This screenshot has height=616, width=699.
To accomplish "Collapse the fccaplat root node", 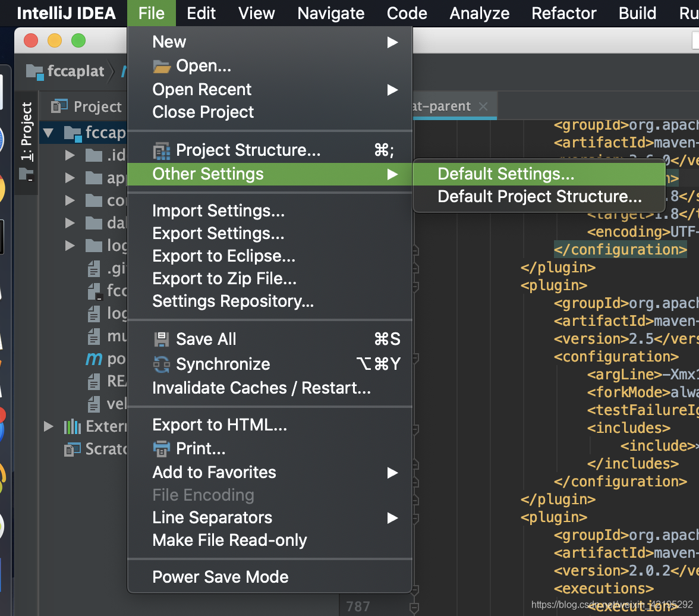I will 48,133.
